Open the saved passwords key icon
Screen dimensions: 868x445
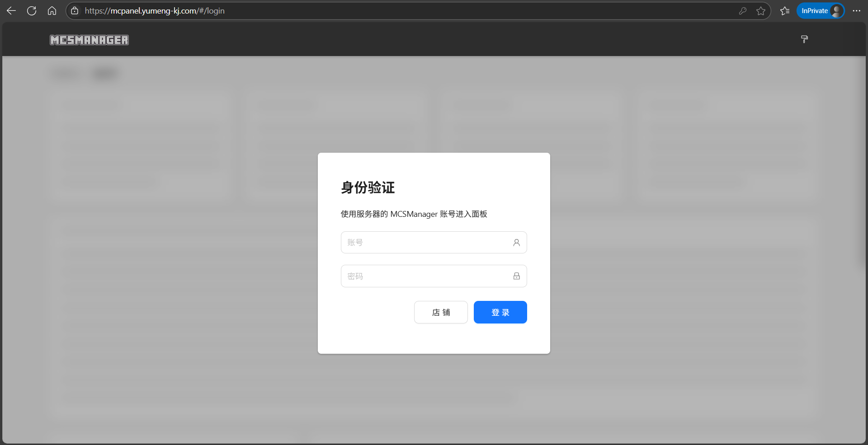pyautogui.click(x=742, y=11)
